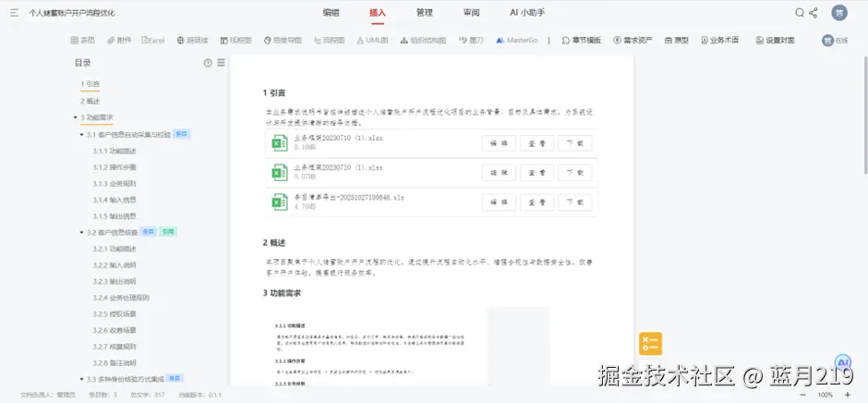Click the 原型 prototype tool
Image resolution: width=868 pixels, height=403 pixels.
(677, 40)
